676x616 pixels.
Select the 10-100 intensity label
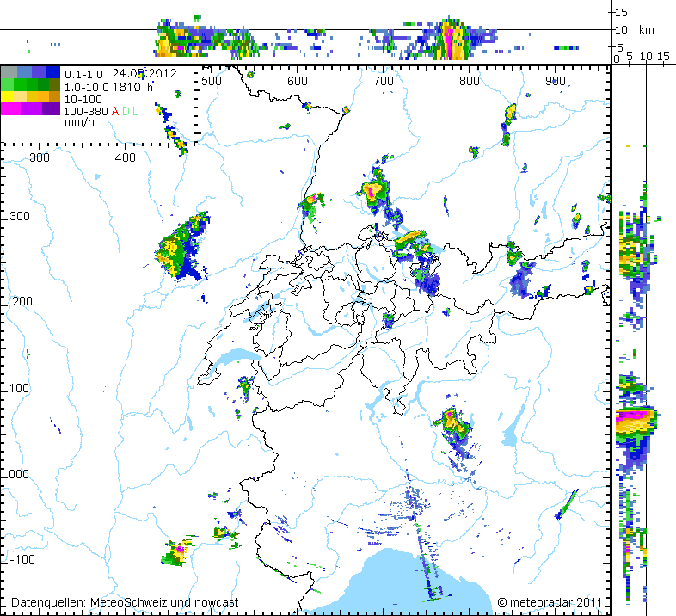click(x=83, y=99)
